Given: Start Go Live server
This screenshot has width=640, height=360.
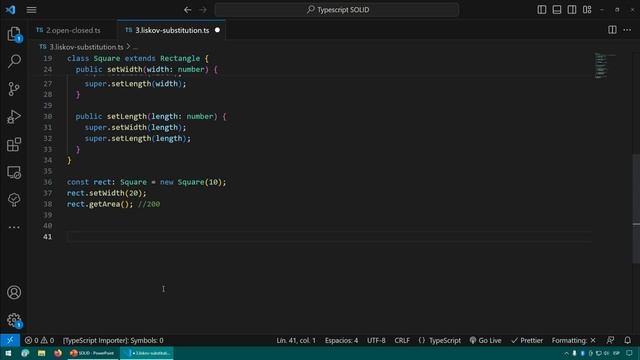Looking at the screenshot, I should [x=485, y=340].
